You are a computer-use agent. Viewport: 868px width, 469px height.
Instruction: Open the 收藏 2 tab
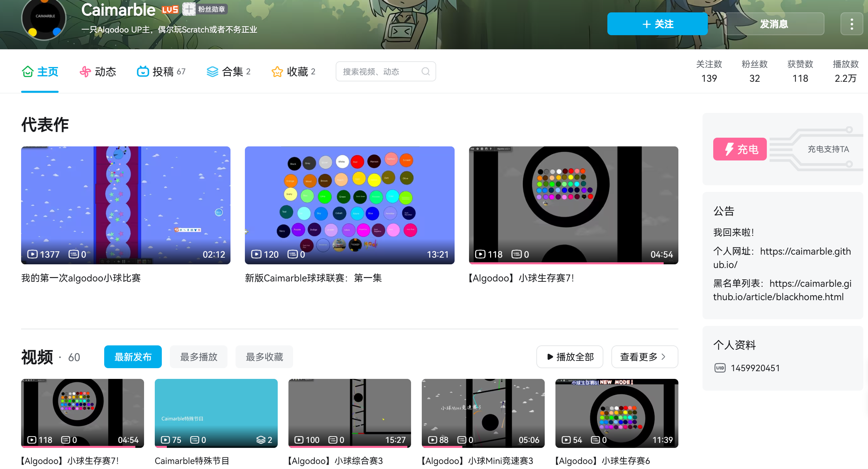click(x=293, y=71)
